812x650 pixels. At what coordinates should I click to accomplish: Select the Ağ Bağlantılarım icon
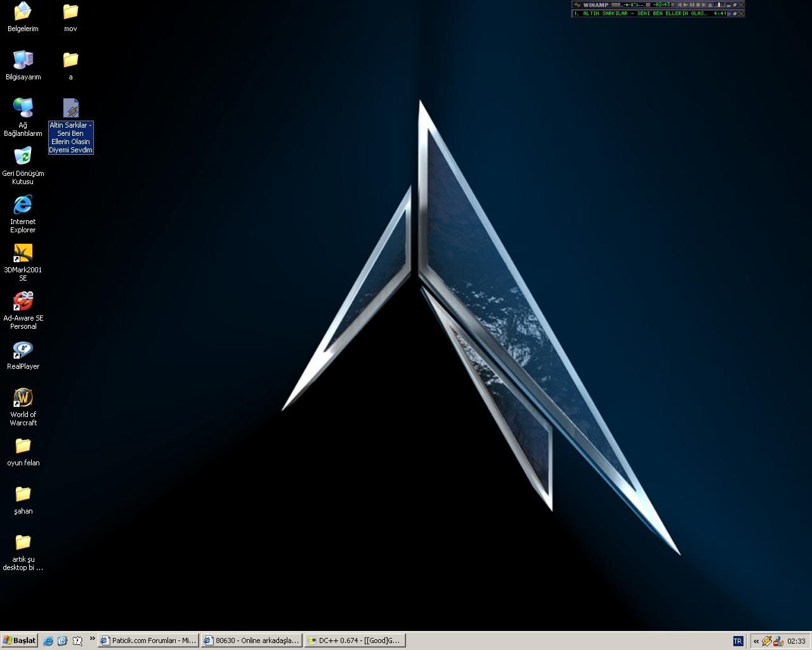[x=23, y=117]
